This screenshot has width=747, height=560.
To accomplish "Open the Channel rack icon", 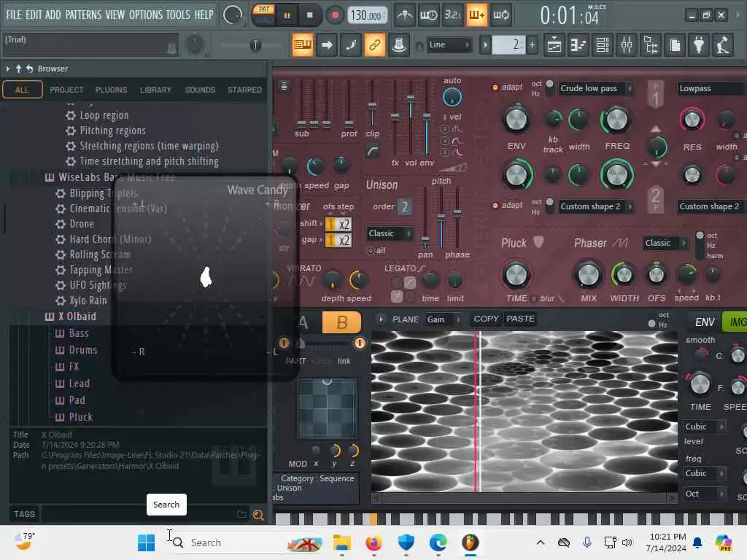I will [x=603, y=45].
